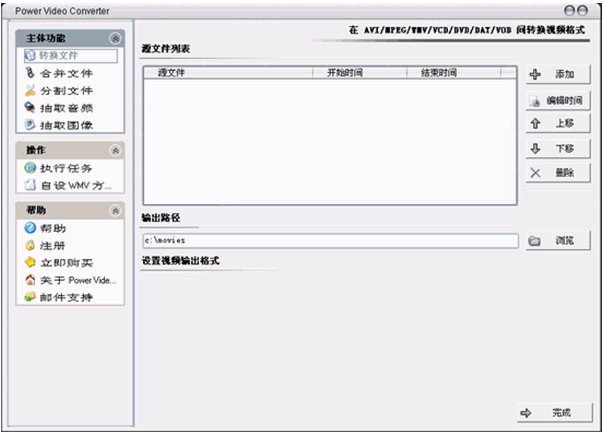Click the 开始时间 column header
This screenshot has width=603, height=432.
tap(344, 73)
